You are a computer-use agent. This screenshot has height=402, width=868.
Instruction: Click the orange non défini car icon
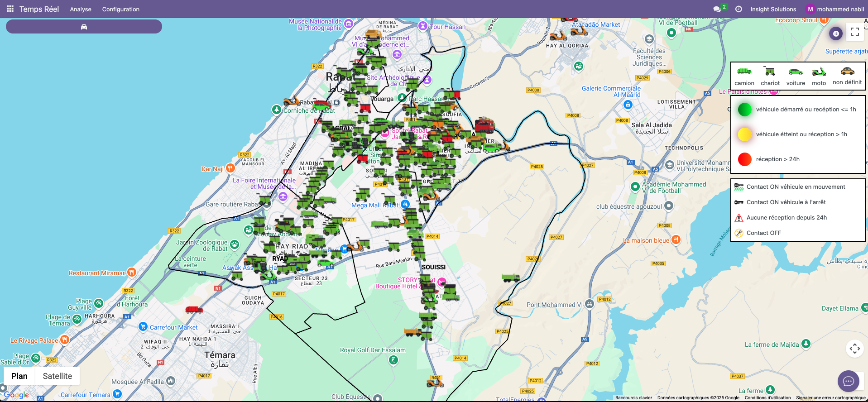click(847, 71)
